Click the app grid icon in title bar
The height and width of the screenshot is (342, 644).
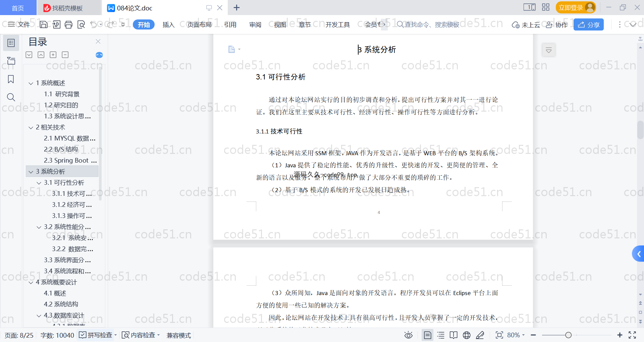click(x=545, y=7)
